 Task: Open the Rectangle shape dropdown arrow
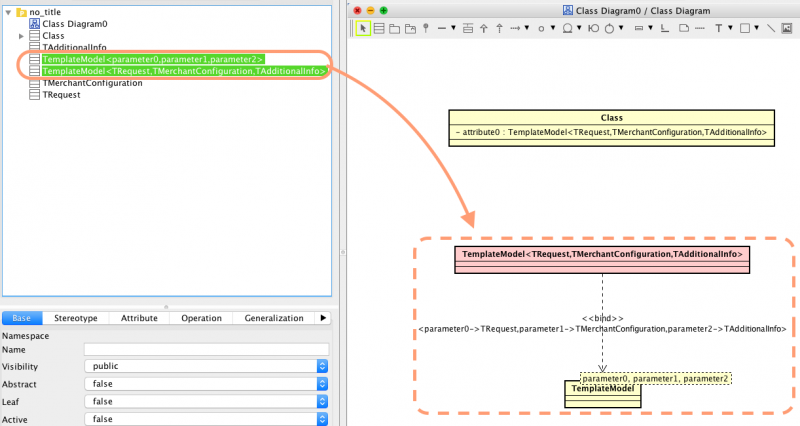757,28
